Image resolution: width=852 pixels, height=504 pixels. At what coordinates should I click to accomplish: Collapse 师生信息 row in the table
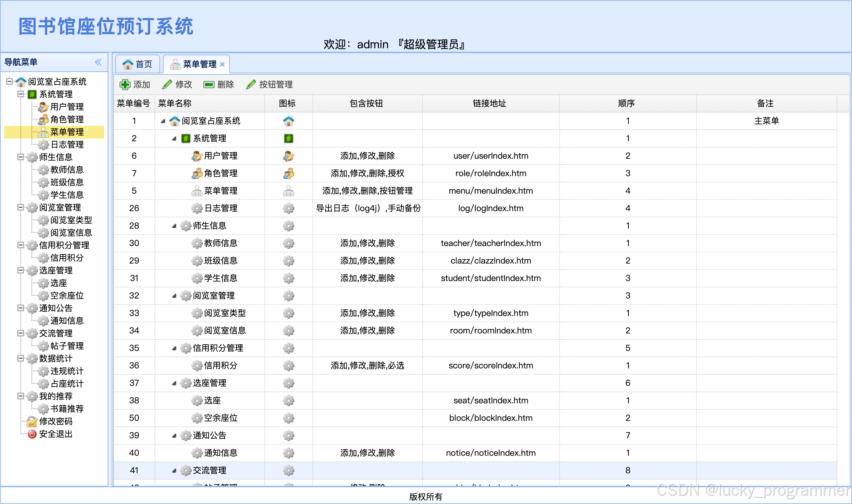click(174, 226)
